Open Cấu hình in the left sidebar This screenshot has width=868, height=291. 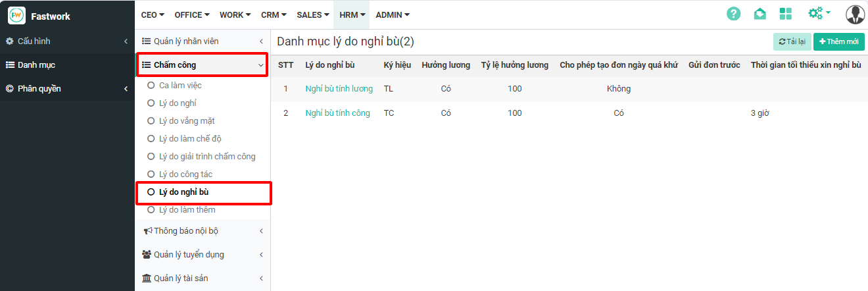coord(34,41)
